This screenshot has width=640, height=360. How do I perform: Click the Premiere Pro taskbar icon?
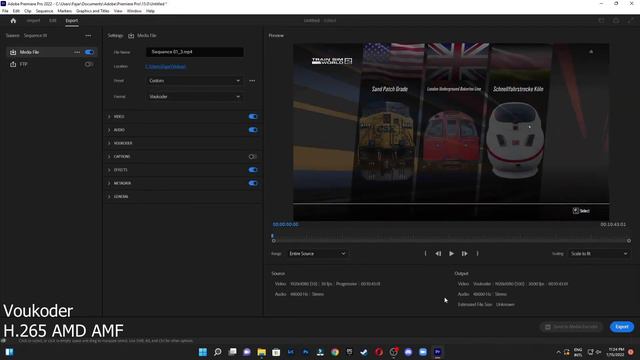tap(438, 352)
